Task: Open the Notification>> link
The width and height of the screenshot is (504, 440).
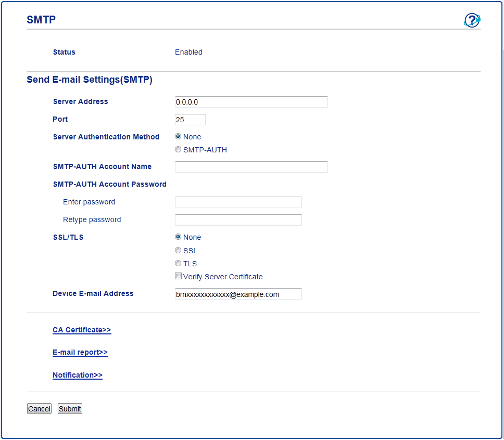Action: [77, 375]
